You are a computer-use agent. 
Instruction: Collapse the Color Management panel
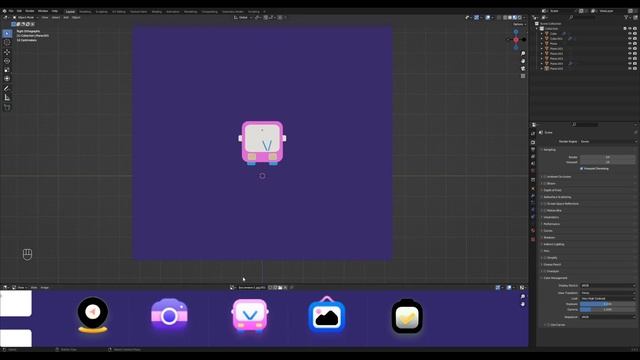tap(555, 278)
